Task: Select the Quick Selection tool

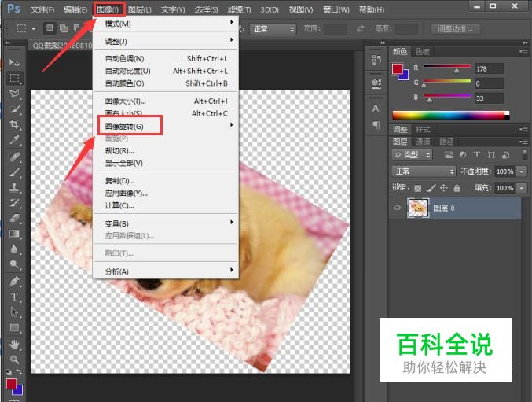Action: coord(14,109)
